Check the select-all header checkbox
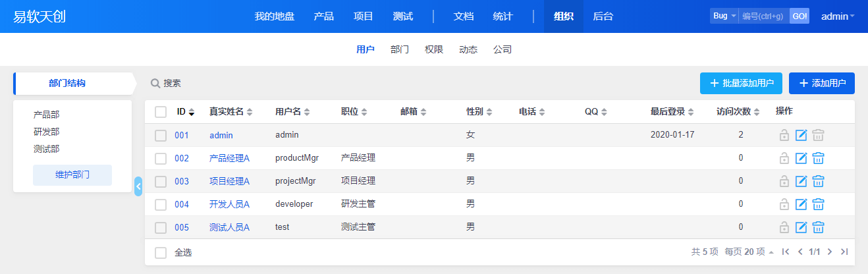The width and height of the screenshot is (868, 274). 161,112
